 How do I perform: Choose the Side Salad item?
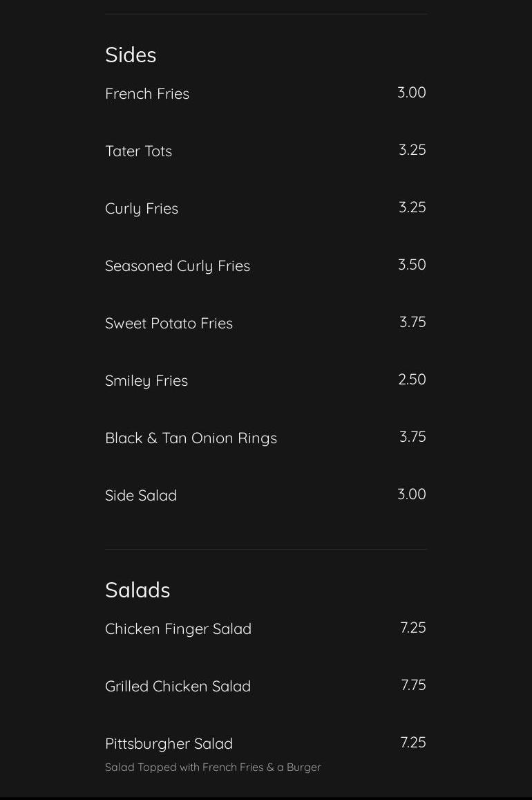141,496
